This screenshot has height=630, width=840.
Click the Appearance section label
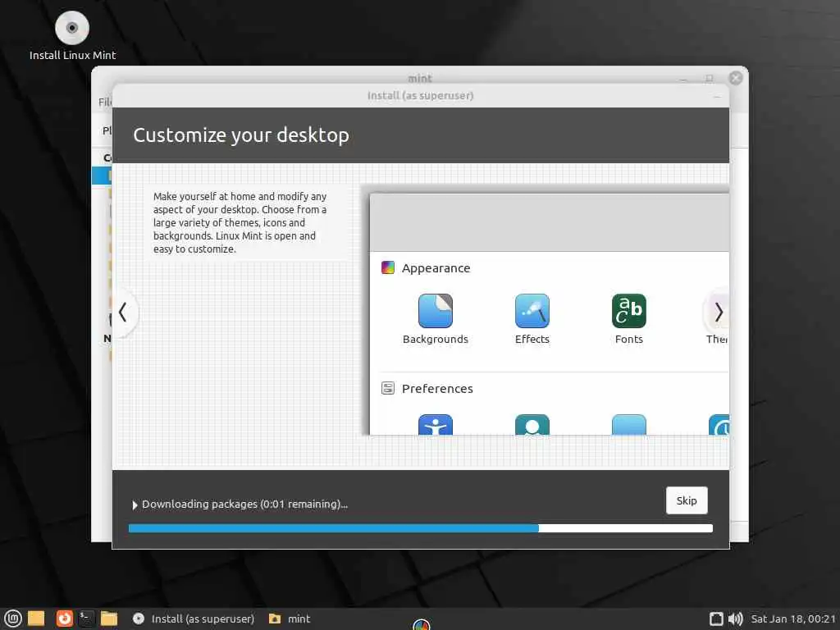tap(436, 268)
